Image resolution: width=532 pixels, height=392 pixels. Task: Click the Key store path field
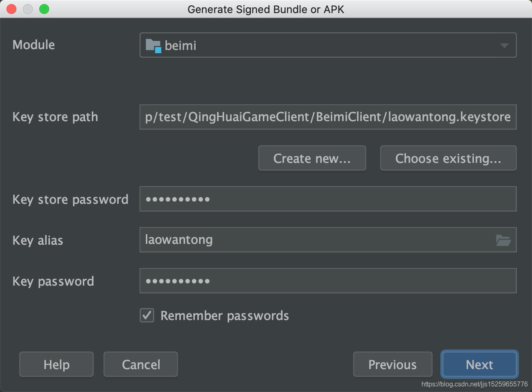(x=328, y=117)
